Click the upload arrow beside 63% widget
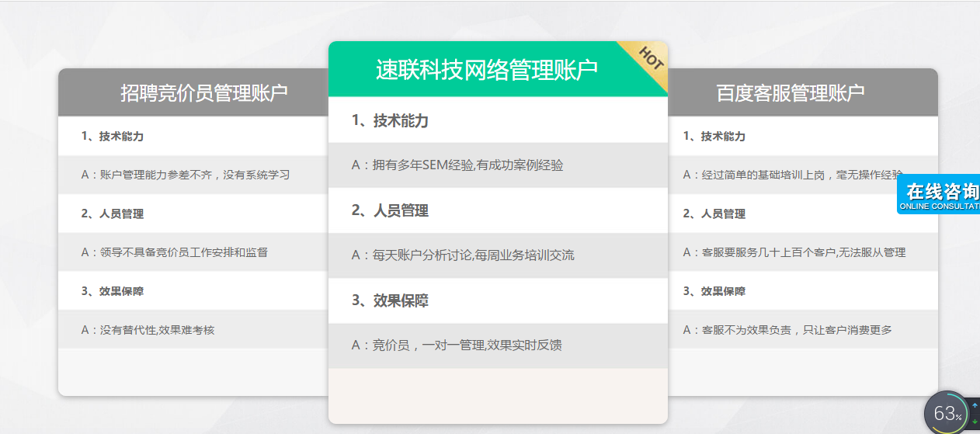980x434 pixels. (x=975, y=405)
